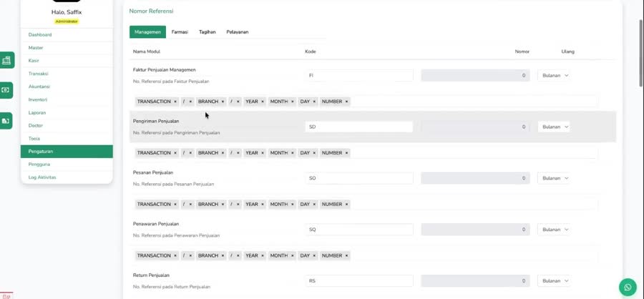644x299 pixels.
Task: Open Tools menu in the sidebar
Action: click(67, 138)
